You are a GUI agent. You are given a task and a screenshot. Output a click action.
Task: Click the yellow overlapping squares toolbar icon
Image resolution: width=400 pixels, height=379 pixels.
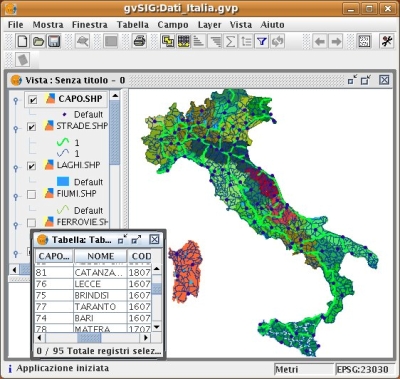[167, 41]
